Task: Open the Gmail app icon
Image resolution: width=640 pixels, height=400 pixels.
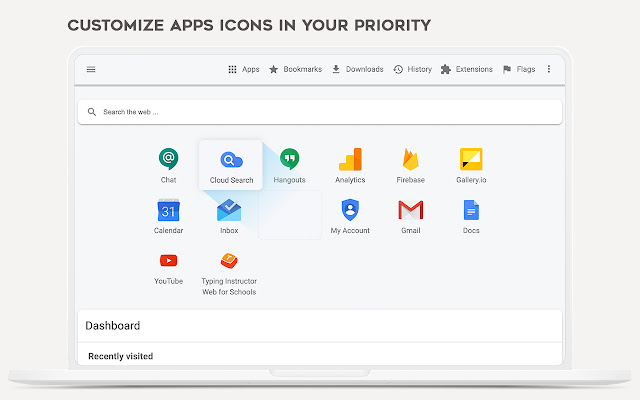Action: tap(411, 210)
